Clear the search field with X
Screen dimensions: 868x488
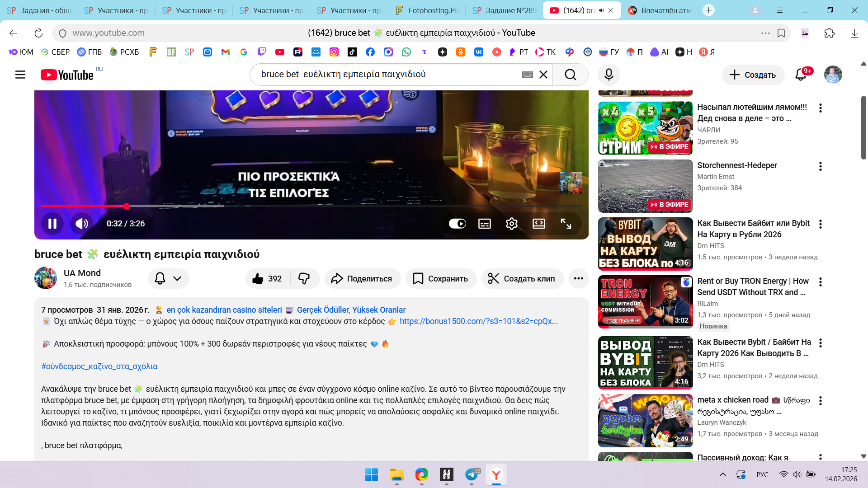tap(543, 75)
